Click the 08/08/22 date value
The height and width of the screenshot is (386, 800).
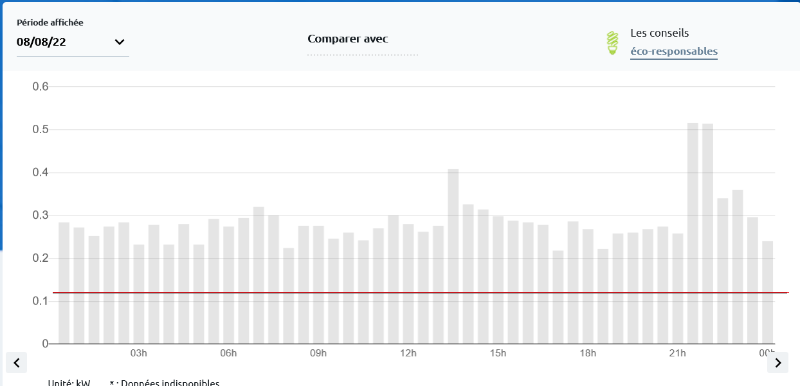pos(41,42)
